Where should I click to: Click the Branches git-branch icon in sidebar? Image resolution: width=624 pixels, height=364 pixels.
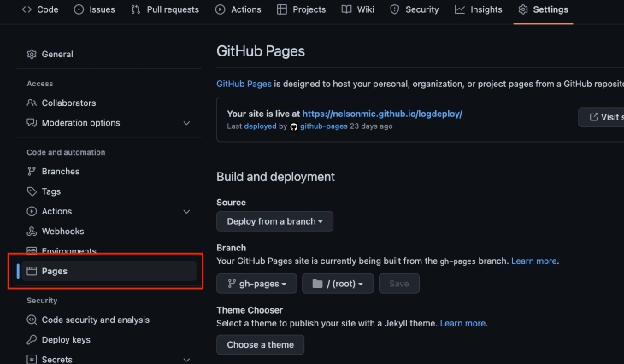click(32, 172)
